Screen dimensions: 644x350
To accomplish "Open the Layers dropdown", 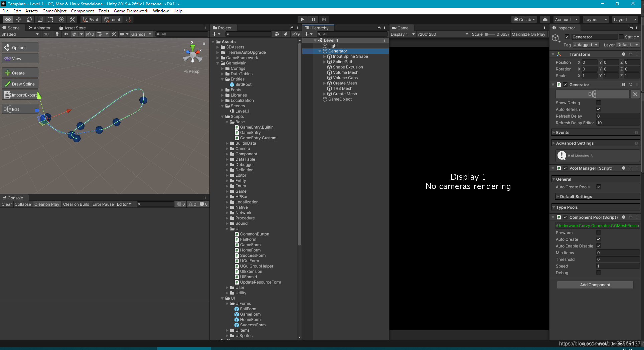I will pos(596,19).
